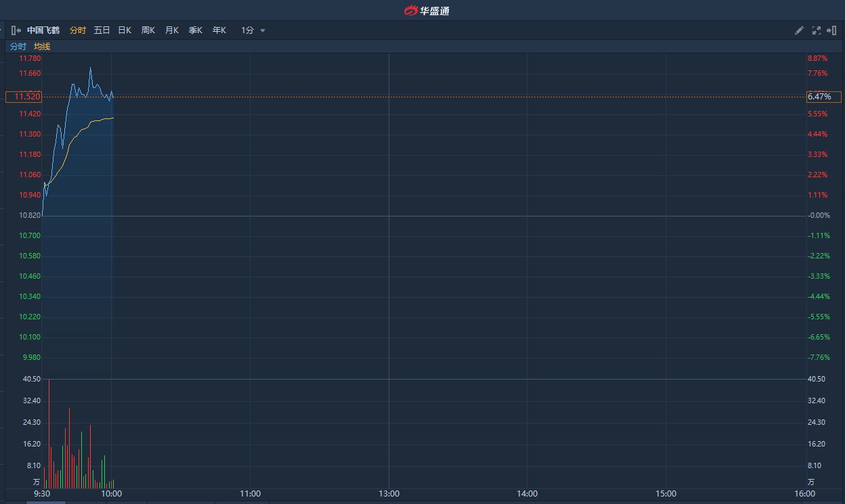Click the -7.76% green axis label
The width and height of the screenshot is (845, 504).
point(819,357)
